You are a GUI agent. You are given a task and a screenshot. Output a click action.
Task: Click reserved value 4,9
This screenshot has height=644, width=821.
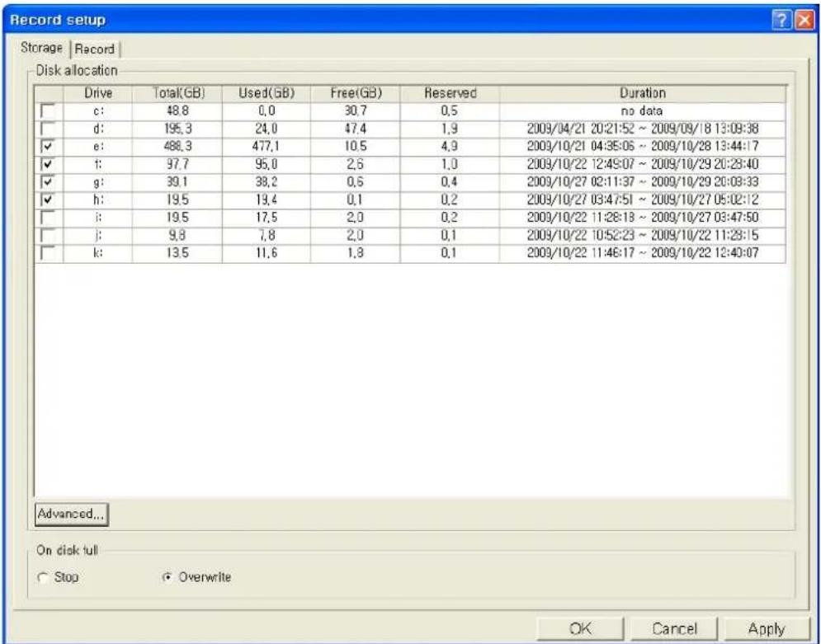tap(449, 147)
